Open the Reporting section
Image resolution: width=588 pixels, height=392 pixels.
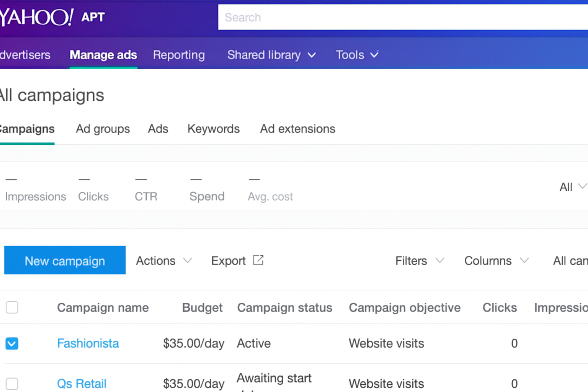(x=179, y=55)
